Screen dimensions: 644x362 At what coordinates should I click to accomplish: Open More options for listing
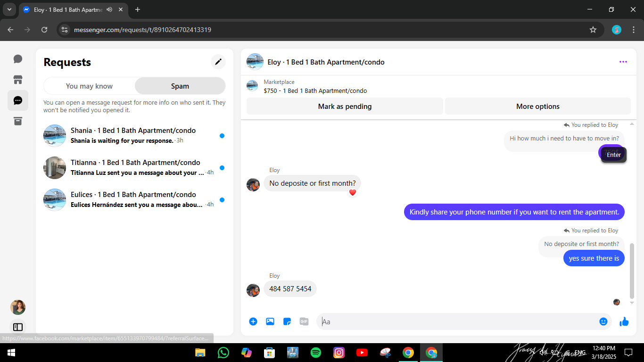pyautogui.click(x=538, y=106)
